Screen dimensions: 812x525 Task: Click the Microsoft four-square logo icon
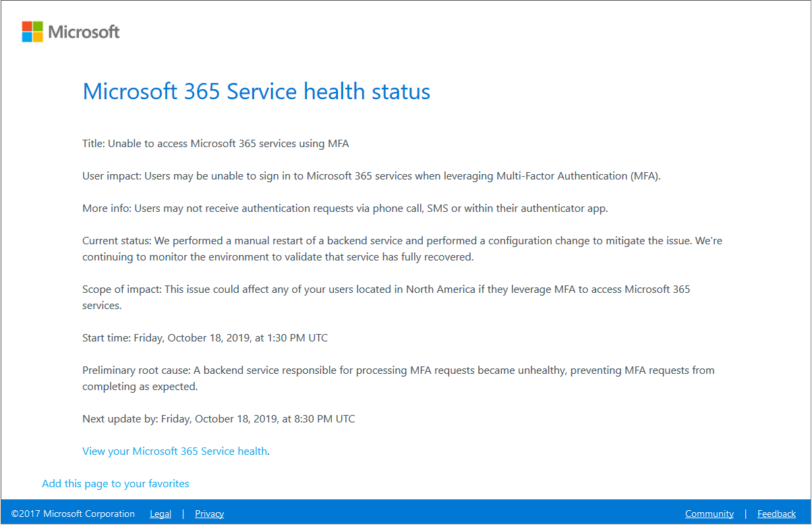(32, 32)
